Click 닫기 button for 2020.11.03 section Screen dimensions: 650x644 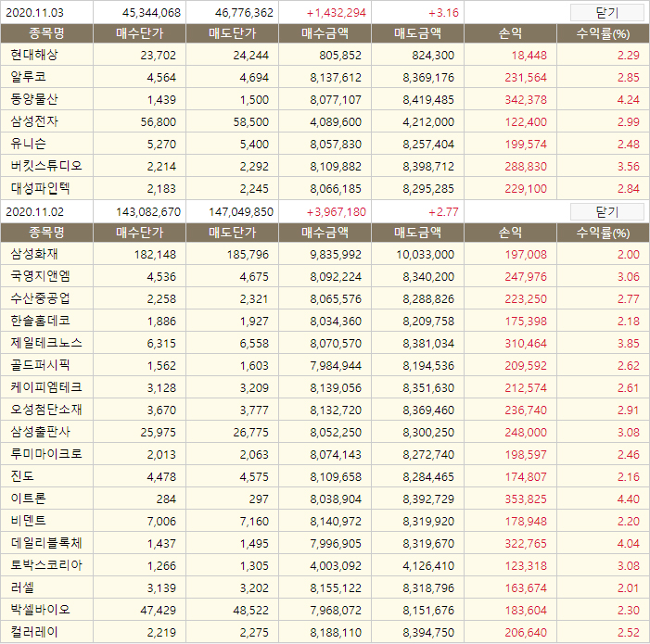pyautogui.click(x=607, y=12)
